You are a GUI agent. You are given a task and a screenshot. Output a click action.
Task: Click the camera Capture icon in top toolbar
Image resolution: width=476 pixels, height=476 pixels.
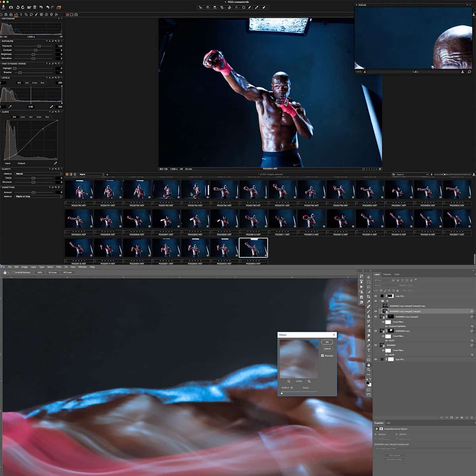pos(11,7)
